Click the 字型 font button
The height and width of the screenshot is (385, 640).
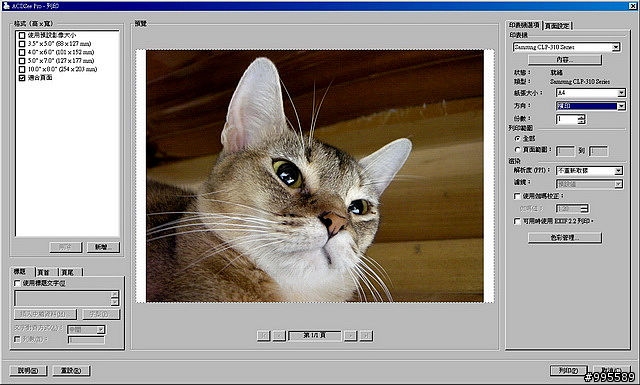pos(101,314)
